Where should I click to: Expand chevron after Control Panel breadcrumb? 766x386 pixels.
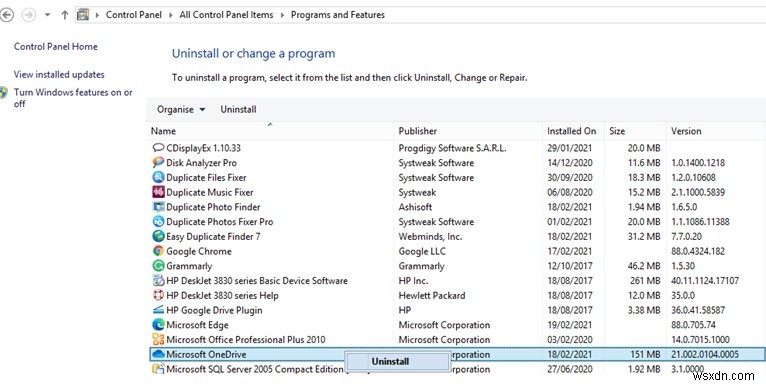point(170,15)
